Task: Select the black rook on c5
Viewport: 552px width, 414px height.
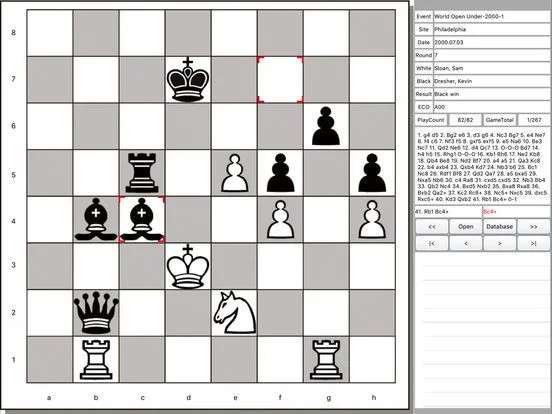Action: click(x=142, y=173)
